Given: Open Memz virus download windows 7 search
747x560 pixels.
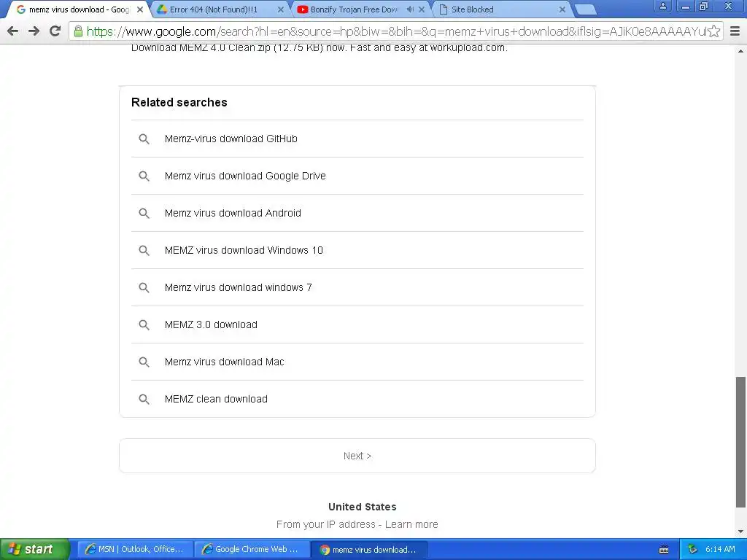Looking at the screenshot, I should [357, 287].
